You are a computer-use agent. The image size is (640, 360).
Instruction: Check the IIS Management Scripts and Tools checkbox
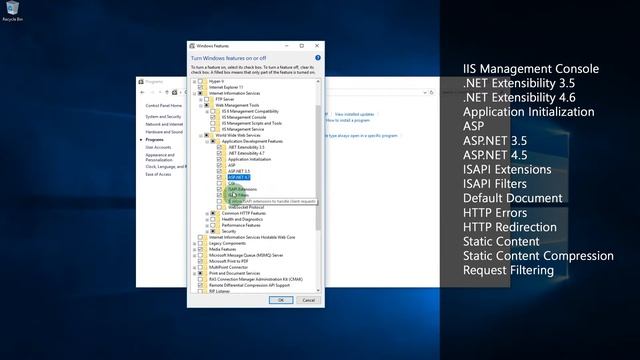click(x=213, y=123)
